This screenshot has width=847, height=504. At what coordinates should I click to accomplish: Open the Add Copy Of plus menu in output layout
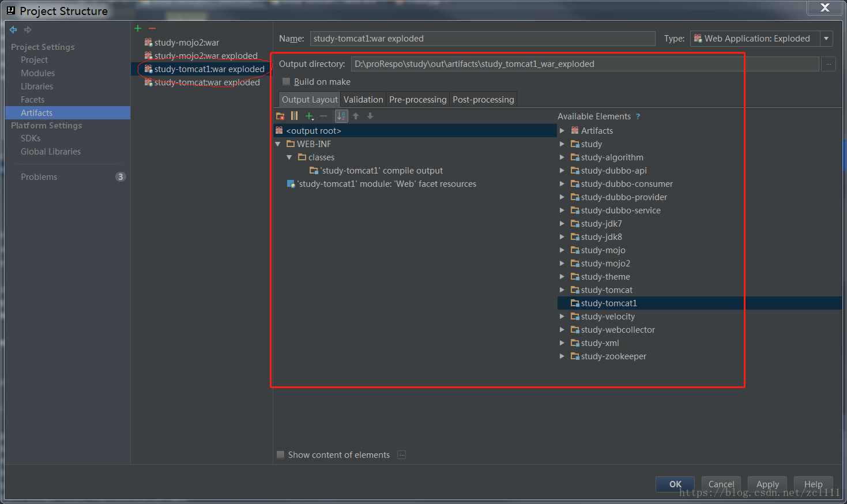[310, 116]
